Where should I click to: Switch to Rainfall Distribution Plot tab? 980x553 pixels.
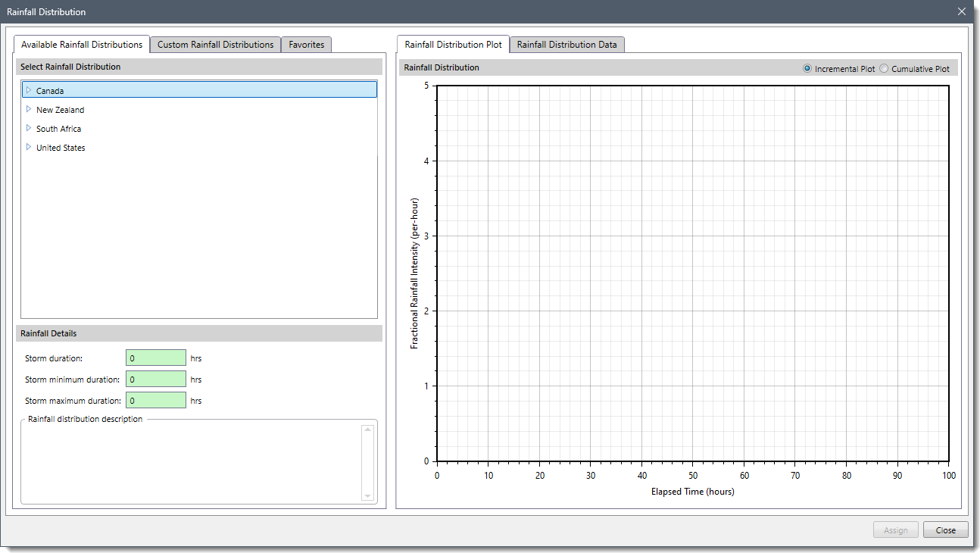pos(453,45)
